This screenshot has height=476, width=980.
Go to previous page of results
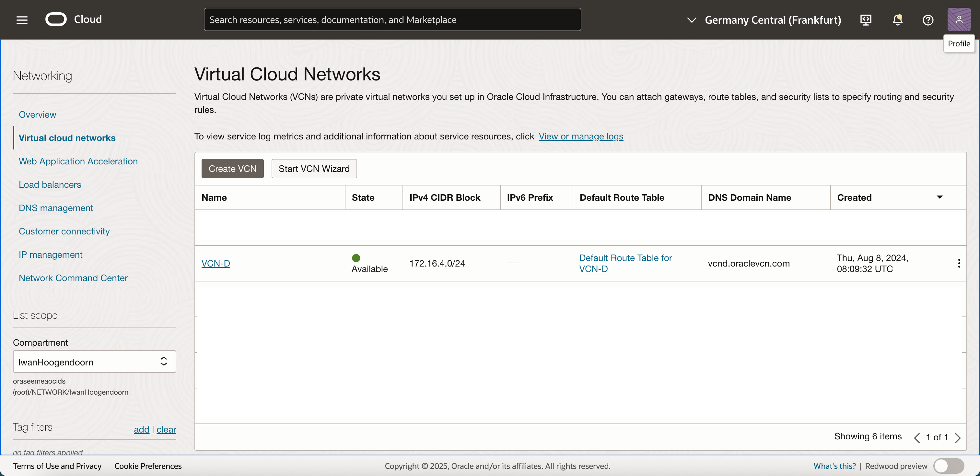click(917, 437)
